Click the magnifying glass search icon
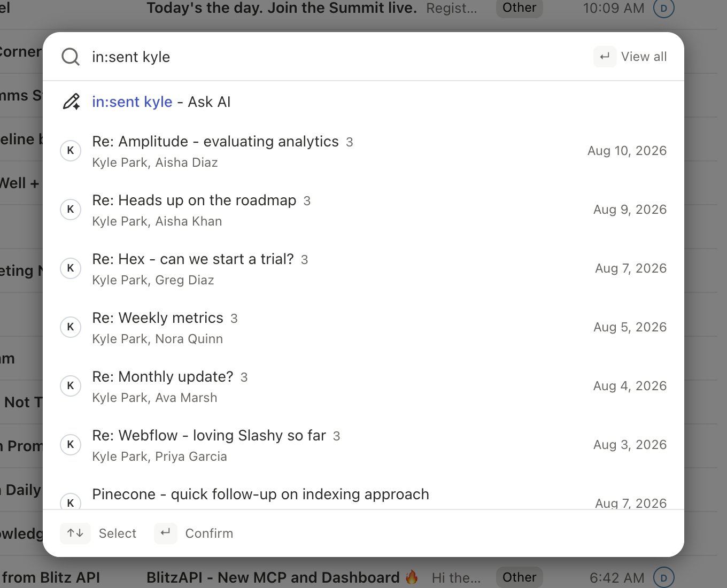Screen dimensions: 727x588 pyautogui.click(x=71, y=57)
